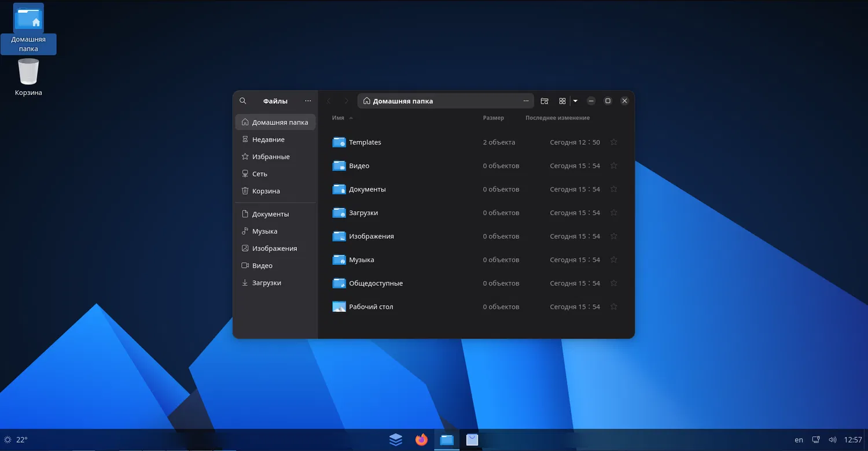Screen dimensions: 868x451
Task: Open Firefox from the taskbar
Action: pos(421,440)
